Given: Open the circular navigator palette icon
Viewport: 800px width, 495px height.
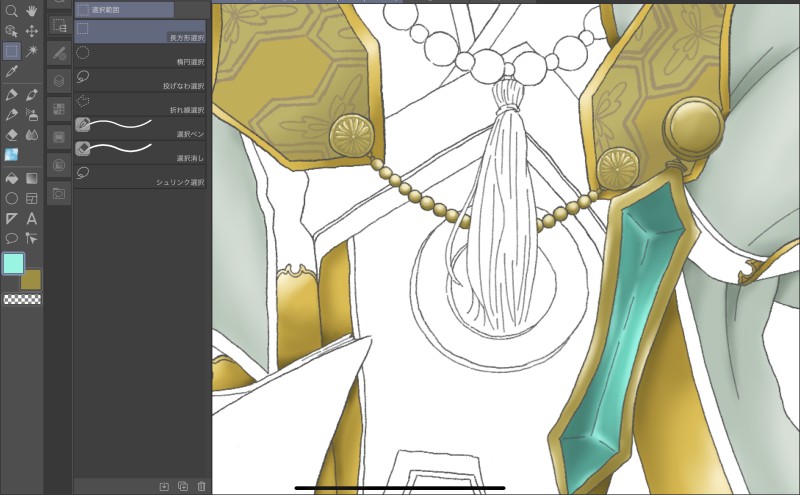Looking at the screenshot, I should [x=59, y=165].
